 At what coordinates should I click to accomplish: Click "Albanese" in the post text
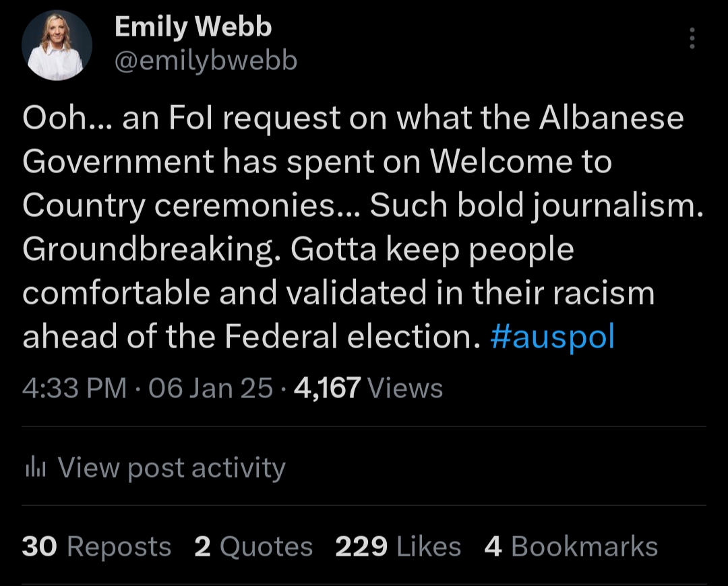(x=611, y=119)
